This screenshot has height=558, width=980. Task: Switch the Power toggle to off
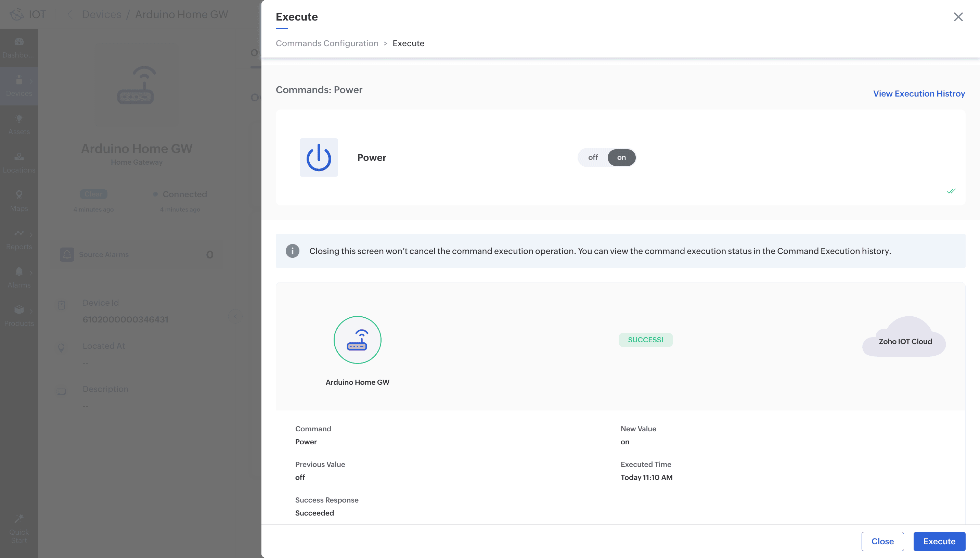click(x=593, y=157)
